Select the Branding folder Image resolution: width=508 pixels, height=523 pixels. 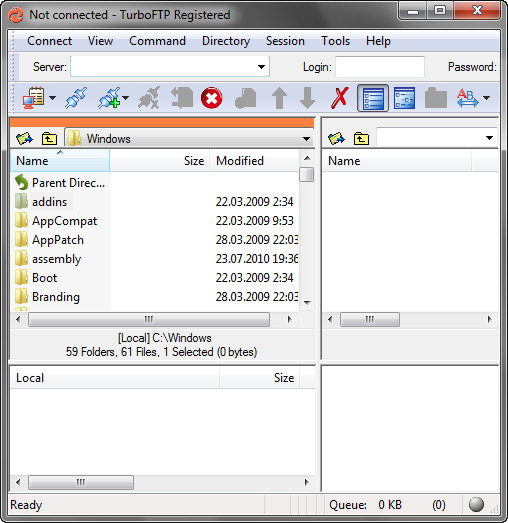click(47, 297)
